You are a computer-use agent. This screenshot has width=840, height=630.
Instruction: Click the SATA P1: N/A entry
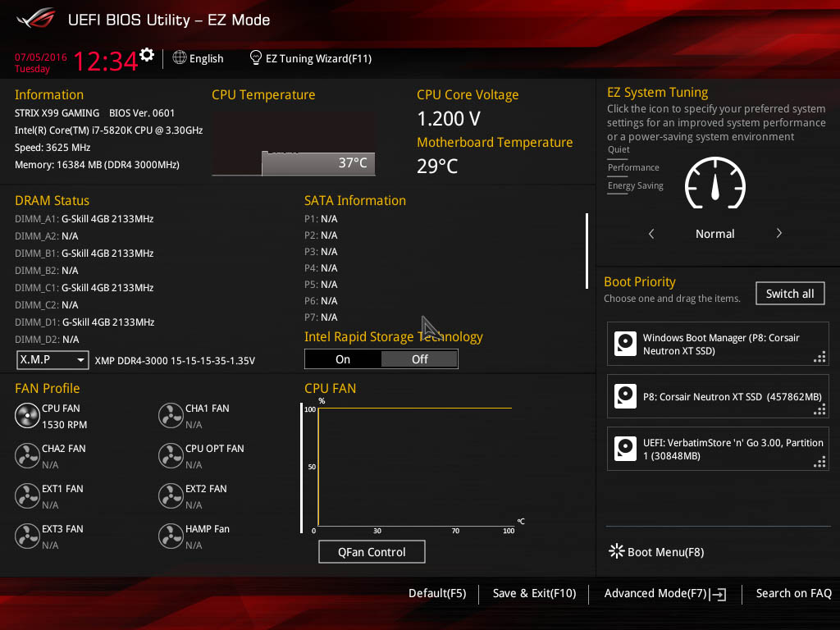pyautogui.click(x=321, y=218)
